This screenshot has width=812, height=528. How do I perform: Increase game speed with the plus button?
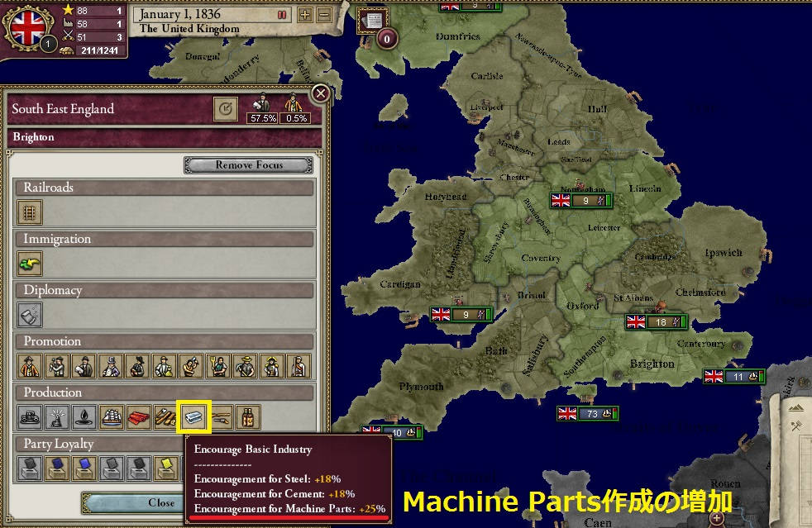tap(303, 13)
